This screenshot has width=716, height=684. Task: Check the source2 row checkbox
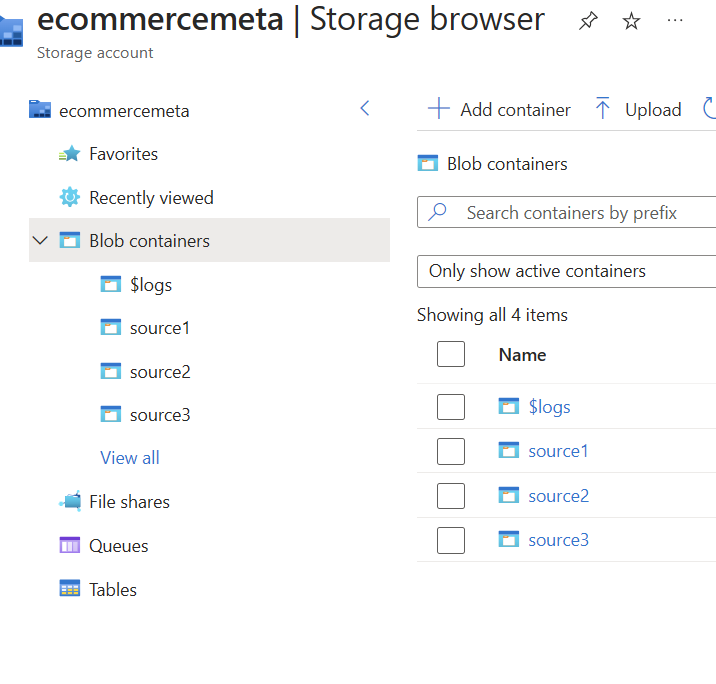tap(451, 495)
